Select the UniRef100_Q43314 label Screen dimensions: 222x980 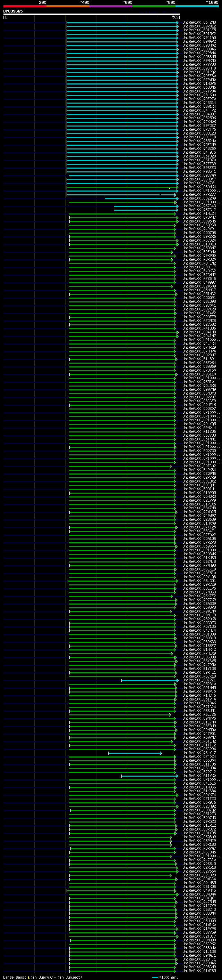click(x=199, y=103)
